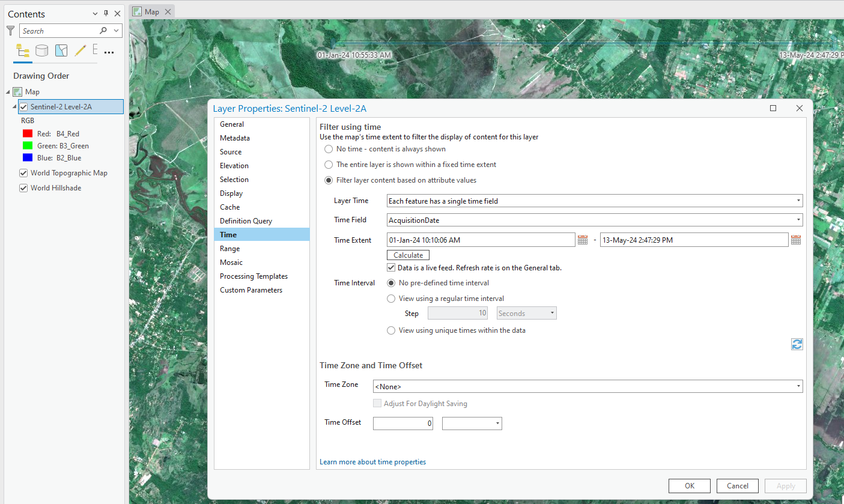Toggle visibility of World Hillshade layer
Screen dimensions: 844x504
[x=23, y=187]
